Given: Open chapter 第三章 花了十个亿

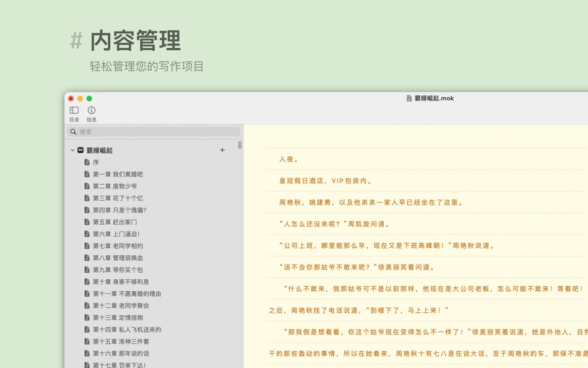Looking at the screenshot, I should coord(118,198).
